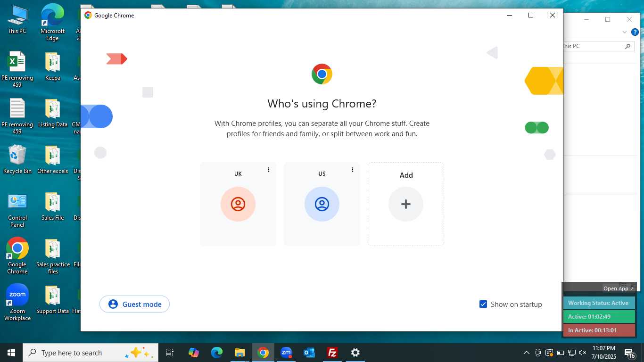Open Copilot from the taskbar

[194, 353]
